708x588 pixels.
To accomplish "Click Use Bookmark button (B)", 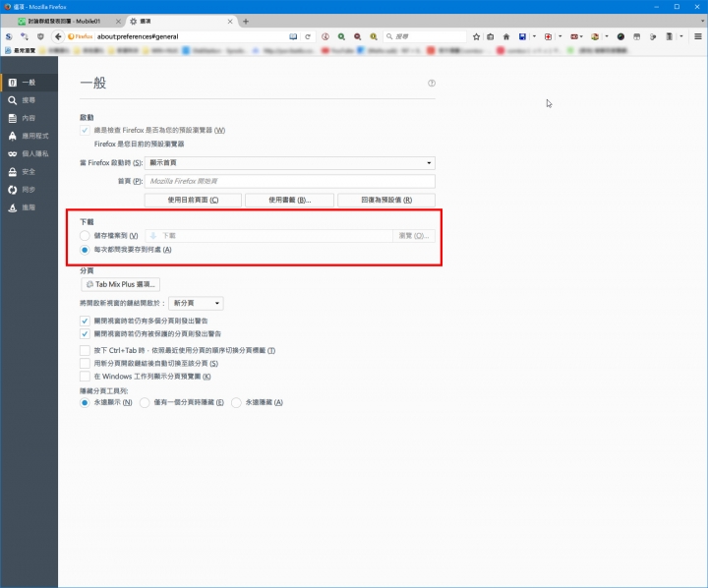I will [289, 200].
